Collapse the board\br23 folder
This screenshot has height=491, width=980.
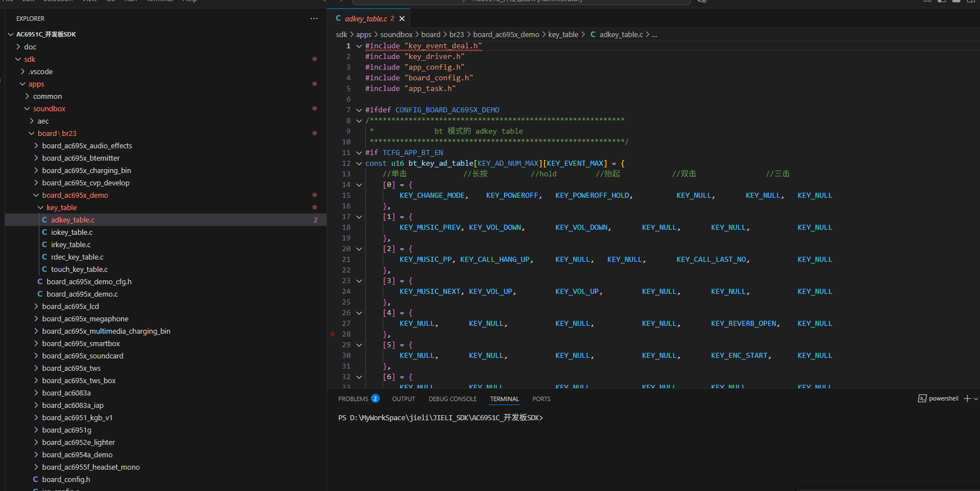tap(31, 133)
